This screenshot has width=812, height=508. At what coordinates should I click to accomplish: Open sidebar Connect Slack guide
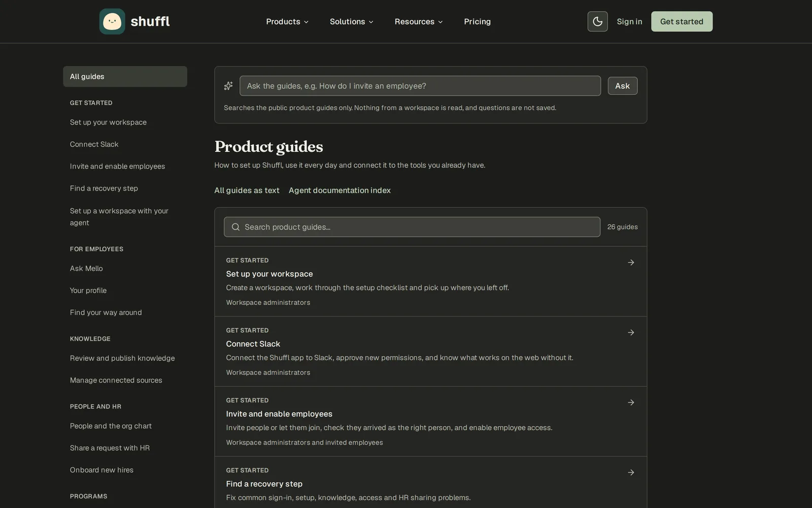[x=94, y=144]
